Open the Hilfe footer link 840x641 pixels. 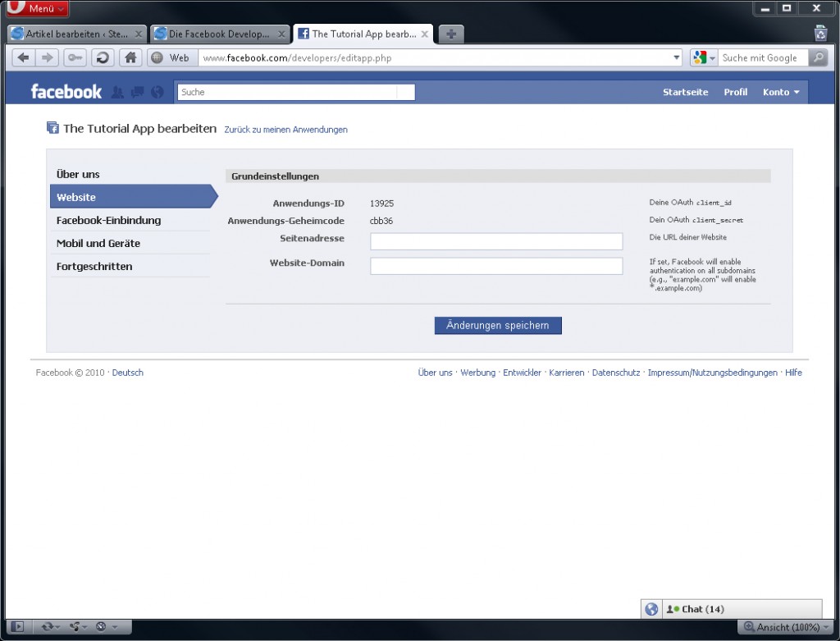point(793,373)
